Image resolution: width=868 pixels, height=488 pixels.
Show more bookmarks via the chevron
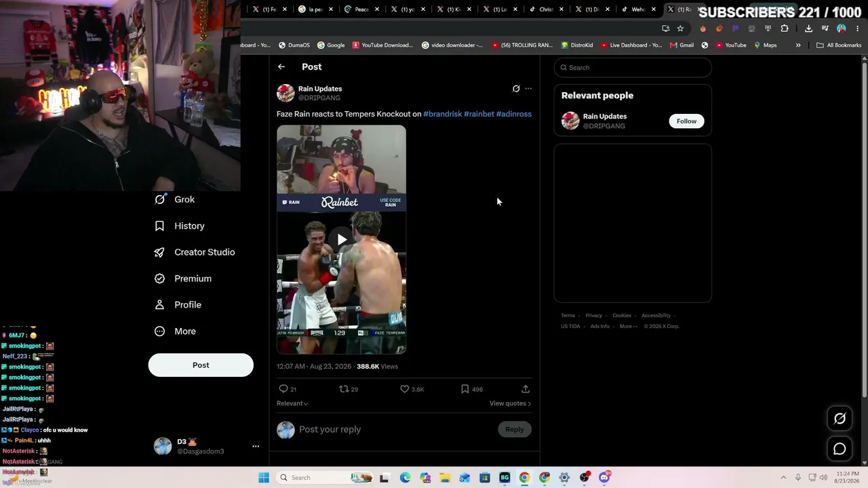coord(798,45)
